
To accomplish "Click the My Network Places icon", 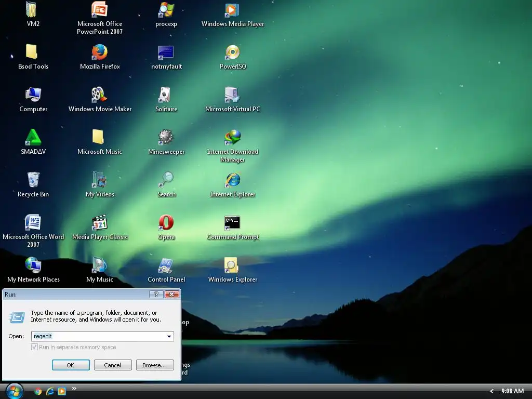I will click(x=33, y=265).
